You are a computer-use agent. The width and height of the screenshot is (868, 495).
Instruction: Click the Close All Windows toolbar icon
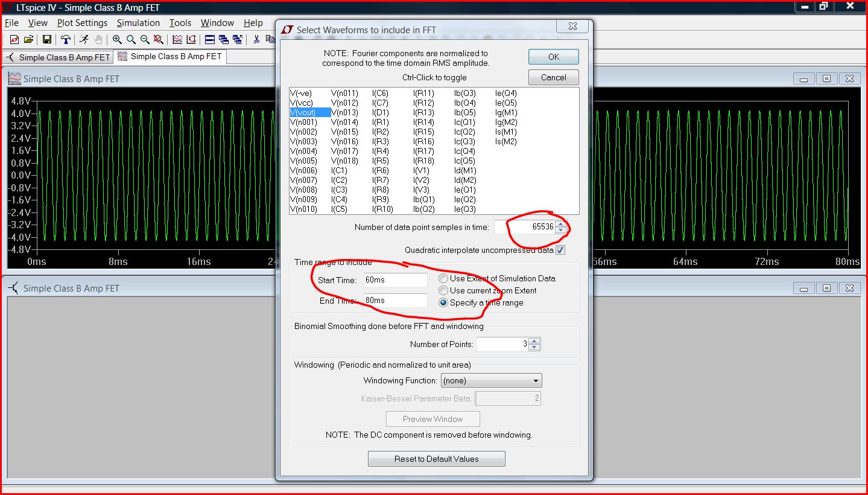[238, 39]
